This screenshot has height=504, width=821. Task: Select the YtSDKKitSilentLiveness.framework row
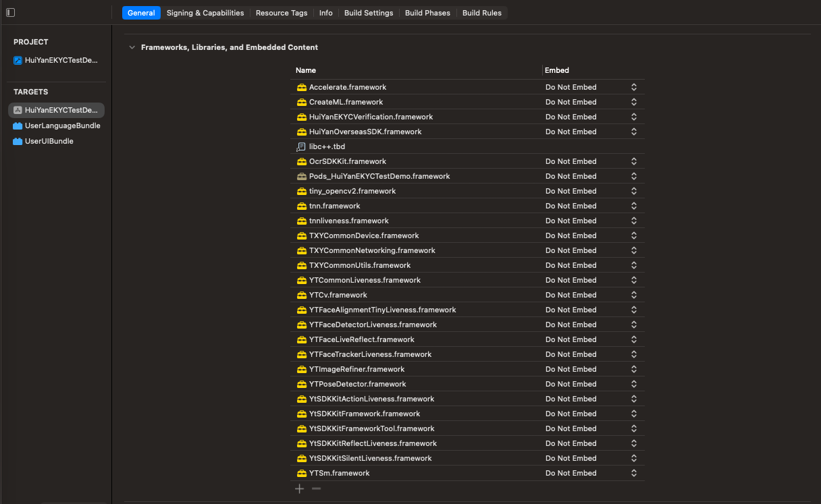467,458
